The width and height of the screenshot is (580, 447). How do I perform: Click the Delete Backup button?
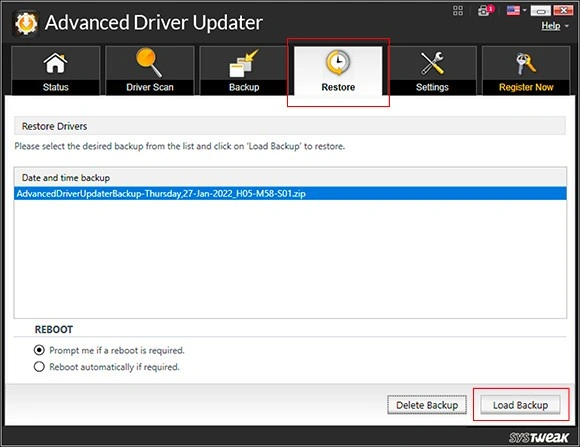[x=427, y=405]
